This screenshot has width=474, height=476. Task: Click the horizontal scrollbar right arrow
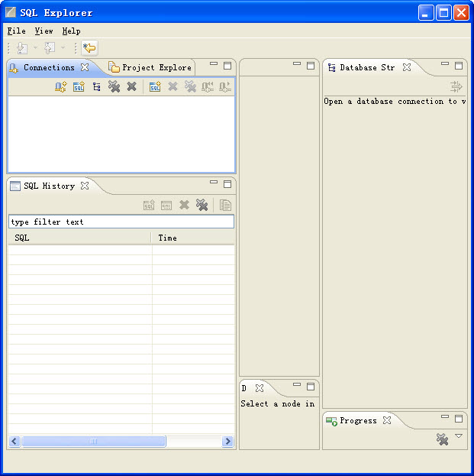pyautogui.click(x=227, y=441)
